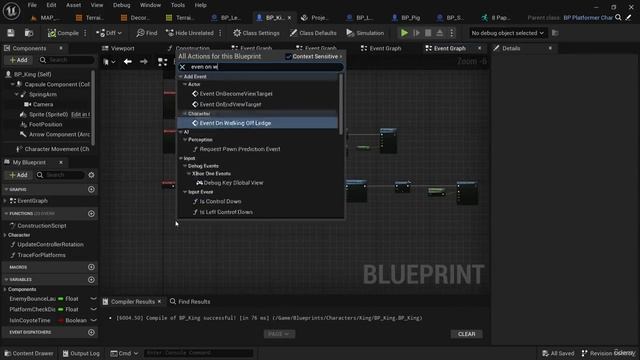Click the Float type of PlatformCheckDis
This screenshot has height=360, width=640.
(68, 309)
